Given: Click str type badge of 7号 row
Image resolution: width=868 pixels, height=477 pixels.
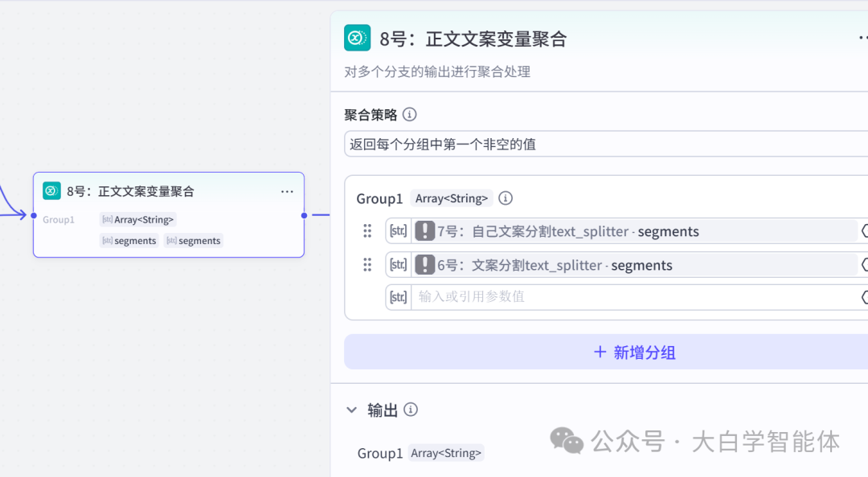Looking at the screenshot, I should (398, 230).
